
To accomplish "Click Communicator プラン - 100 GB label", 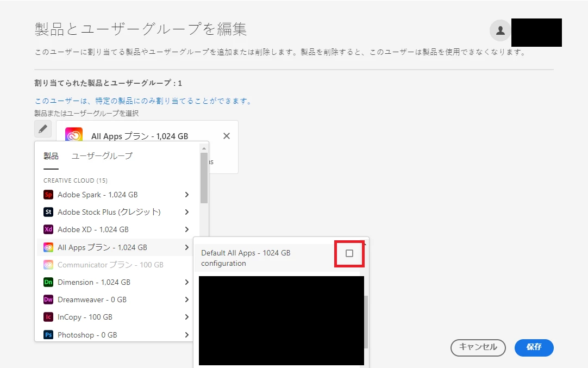I will (111, 265).
